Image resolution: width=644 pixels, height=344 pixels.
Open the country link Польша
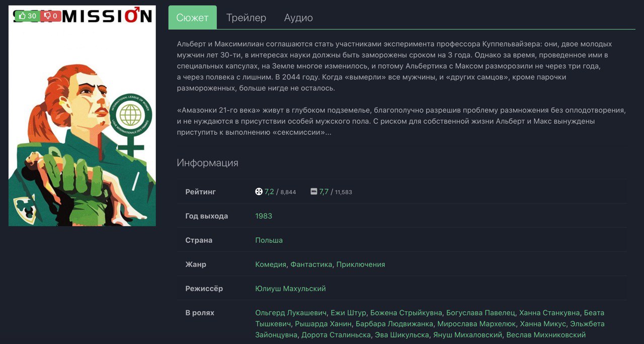(x=269, y=240)
